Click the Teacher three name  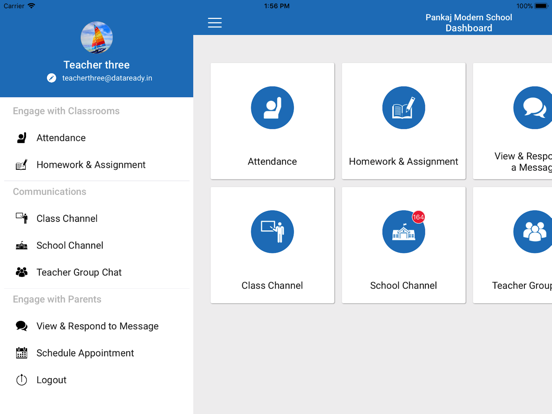[x=96, y=65]
